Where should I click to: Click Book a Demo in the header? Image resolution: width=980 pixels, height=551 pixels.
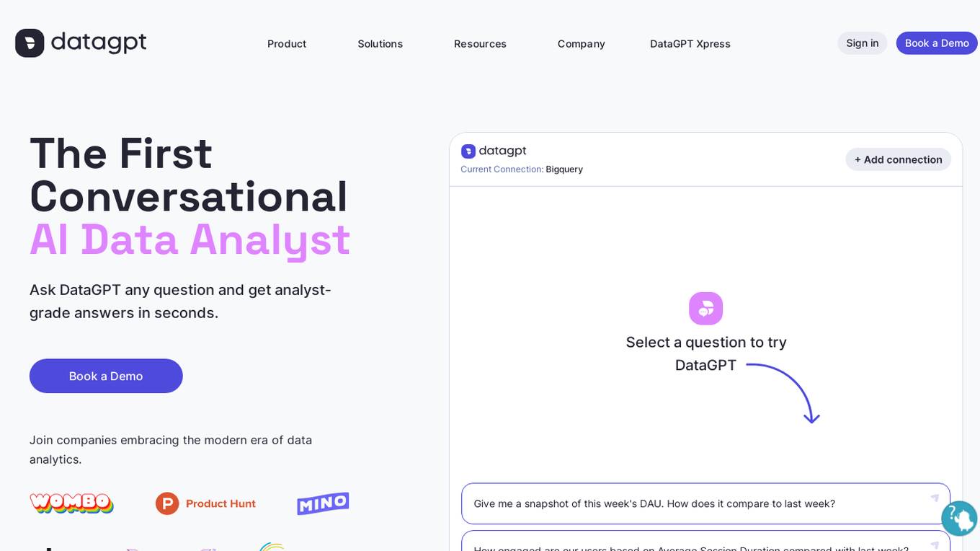pyautogui.click(x=937, y=43)
